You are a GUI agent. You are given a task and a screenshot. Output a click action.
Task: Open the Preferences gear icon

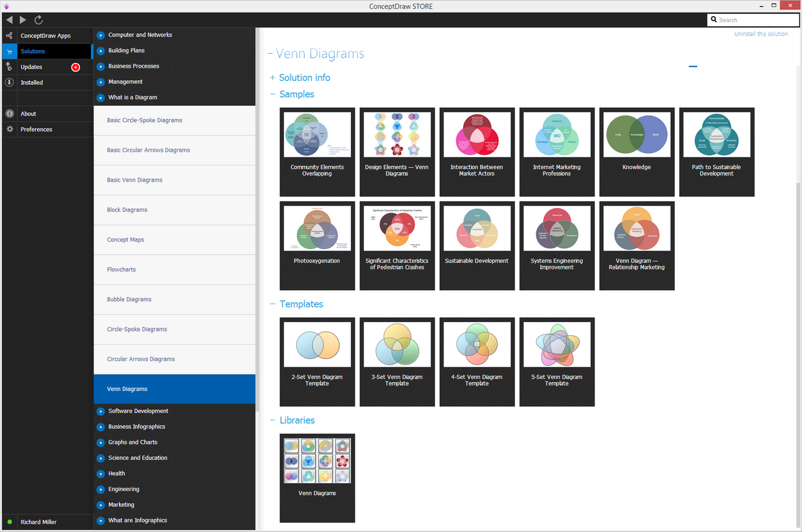9,130
